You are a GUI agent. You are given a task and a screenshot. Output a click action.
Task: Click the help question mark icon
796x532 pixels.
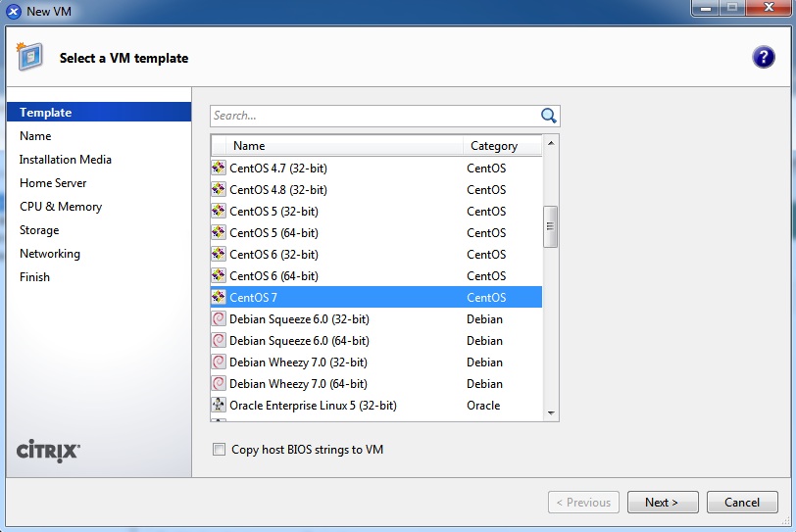(763, 57)
